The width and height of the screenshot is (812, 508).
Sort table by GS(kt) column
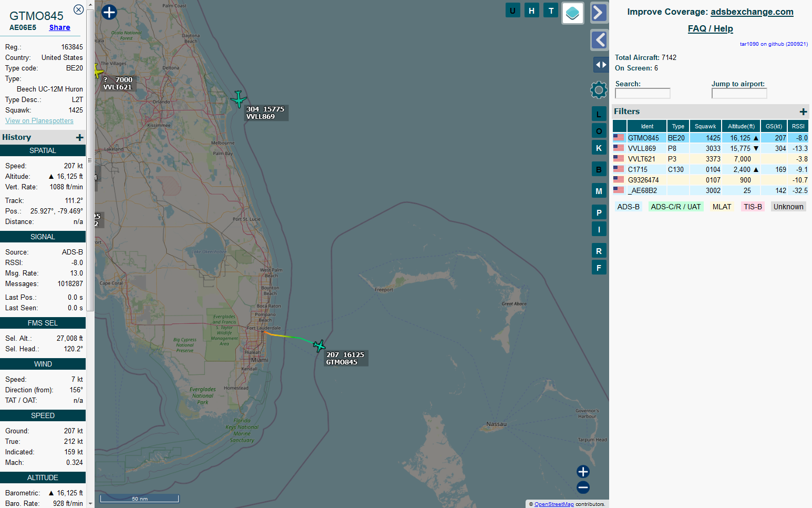tap(774, 126)
